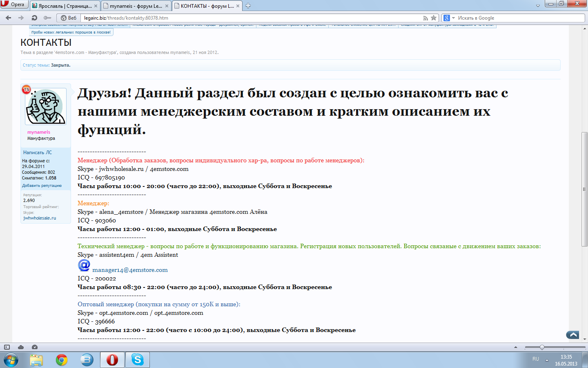Open the closed tabs list arrow

(x=538, y=6)
